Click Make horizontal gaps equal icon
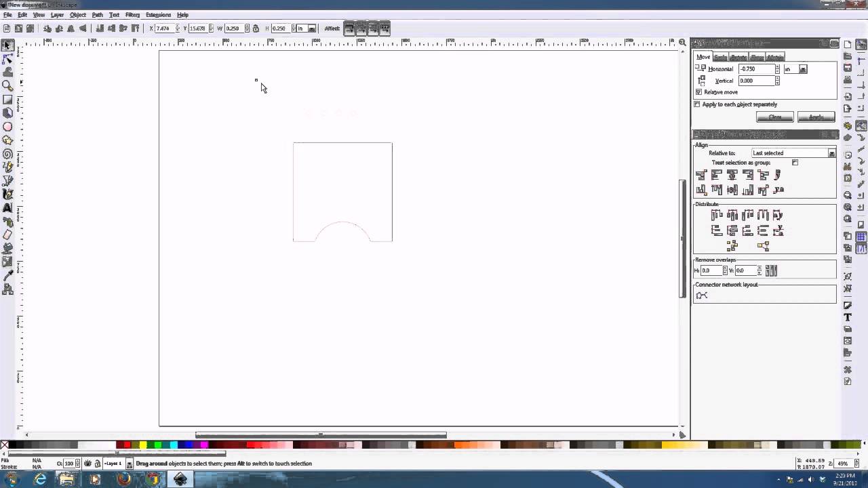This screenshot has width=868, height=488. pos(763,215)
